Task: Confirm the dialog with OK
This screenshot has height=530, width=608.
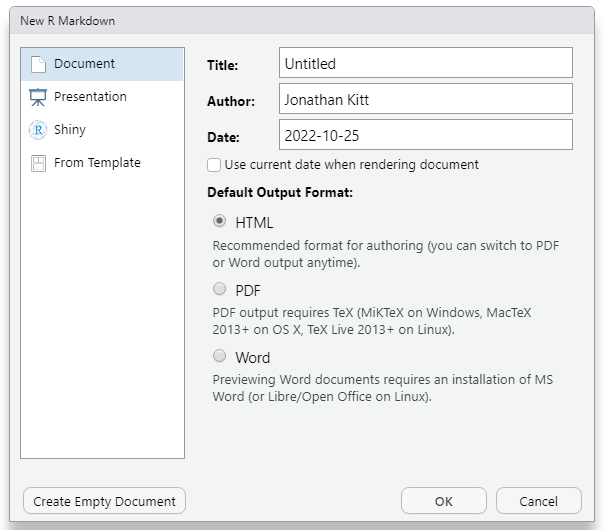Action: [x=443, y=501]
